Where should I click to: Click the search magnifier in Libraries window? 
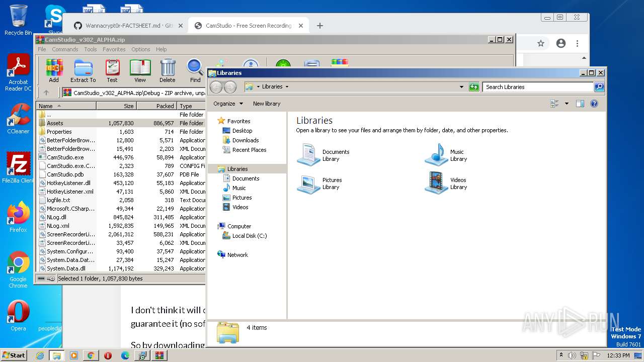click(x=599, y=87)
